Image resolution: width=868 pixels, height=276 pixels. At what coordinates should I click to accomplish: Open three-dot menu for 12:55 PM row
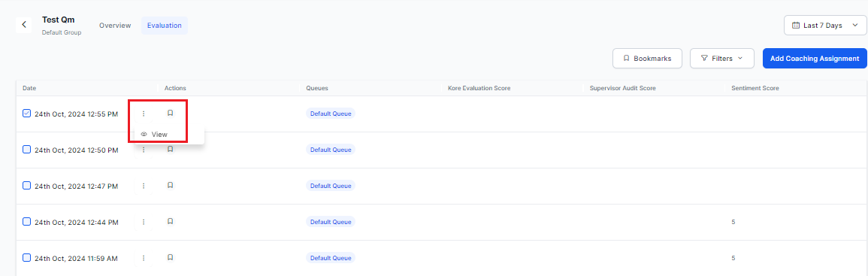coord(144,114)
